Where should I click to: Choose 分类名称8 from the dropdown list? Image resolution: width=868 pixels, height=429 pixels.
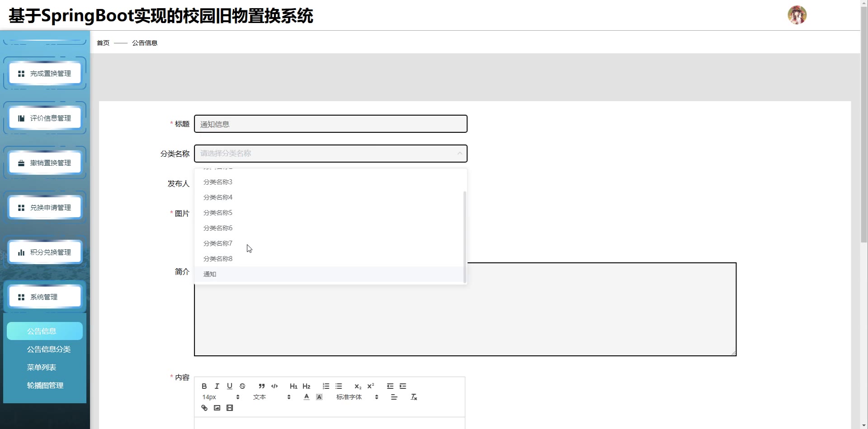329,259
